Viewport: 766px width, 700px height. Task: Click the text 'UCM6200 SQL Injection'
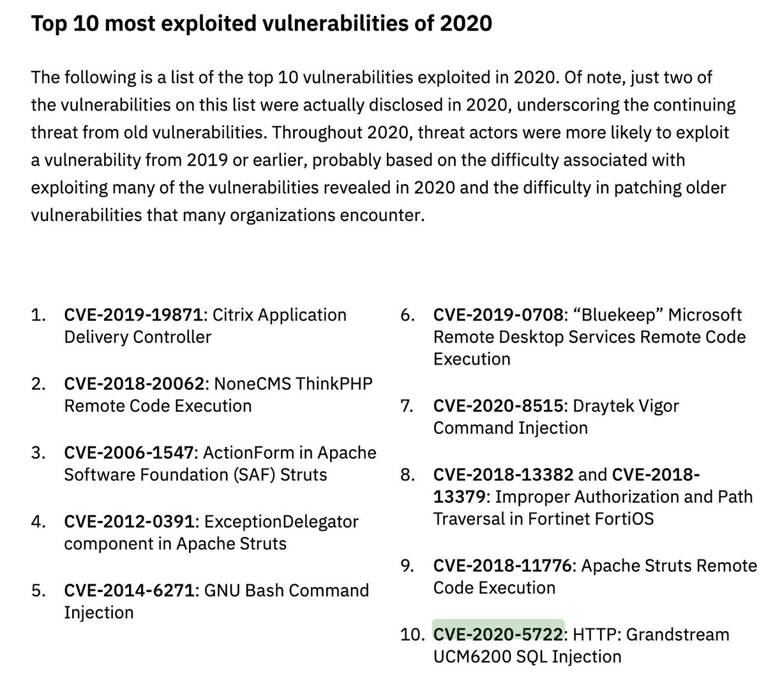(527, 657)
